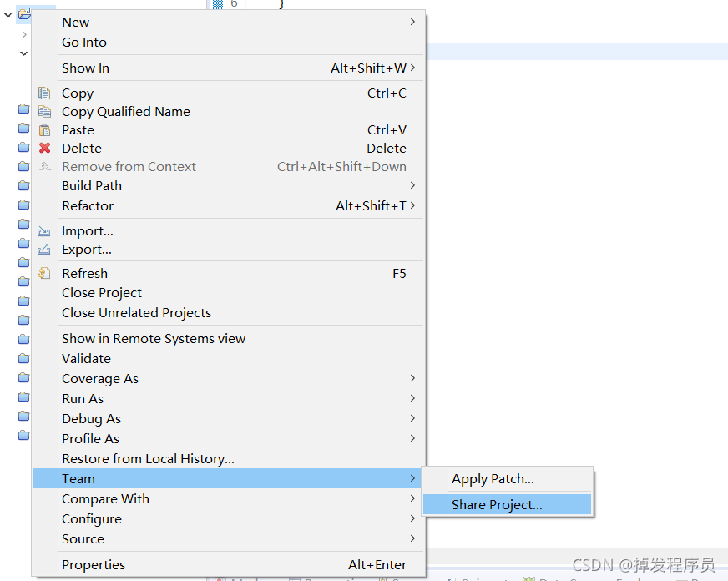This screenshot has height=581, width=728.
Task: Open Debug As submenu
Action: 230,418
